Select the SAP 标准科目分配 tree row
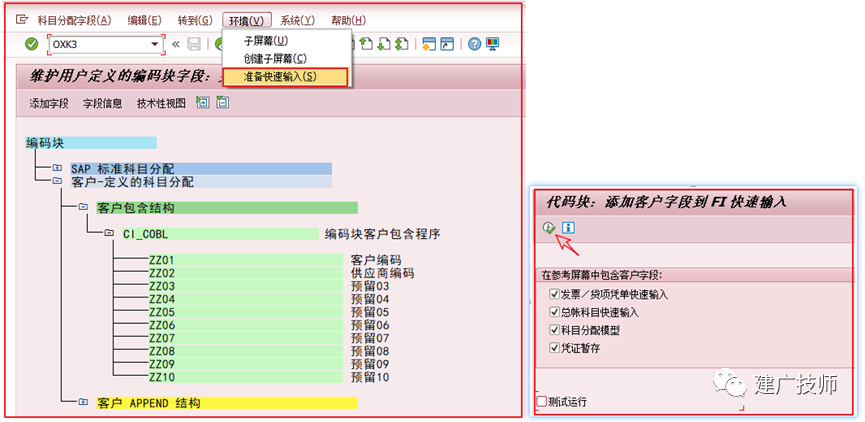This screenshot has width=865, height=422. tap(201, 169)
